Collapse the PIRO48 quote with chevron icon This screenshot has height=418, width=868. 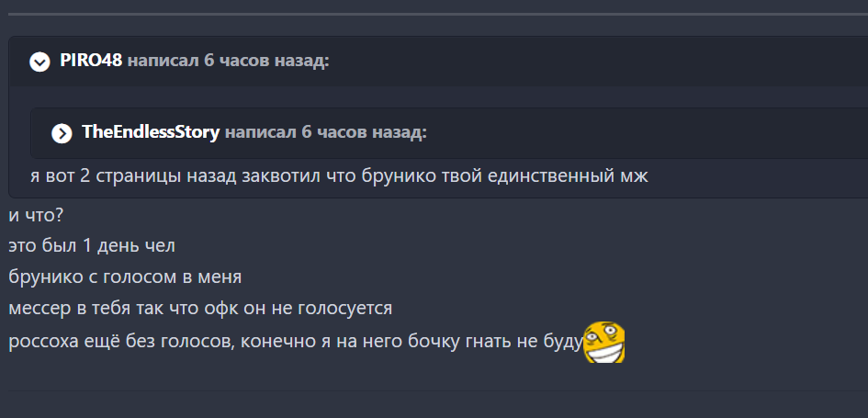(x=39, y=62)
